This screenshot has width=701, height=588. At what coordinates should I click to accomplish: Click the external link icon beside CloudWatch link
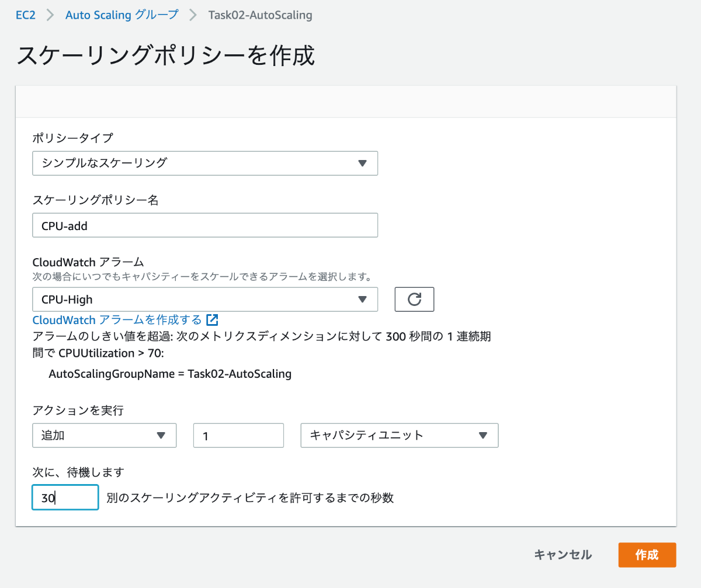click(x=213, y=320)
